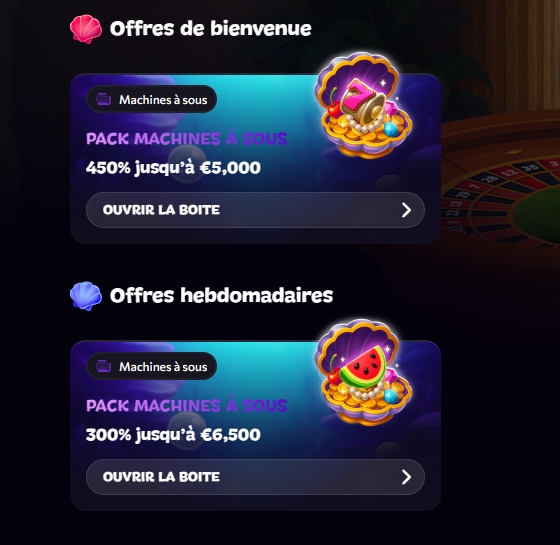
Task: Click the slot machine icon in the weekly offer tag
Action: (104, 366)
